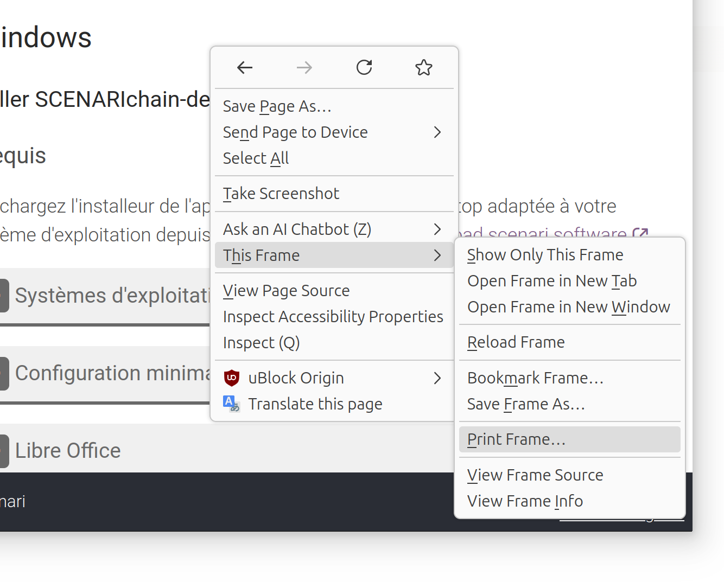The image size is (724, 588).
Task: Select Inspect Accessibility Properties
Action: click(x=333, y=317)
